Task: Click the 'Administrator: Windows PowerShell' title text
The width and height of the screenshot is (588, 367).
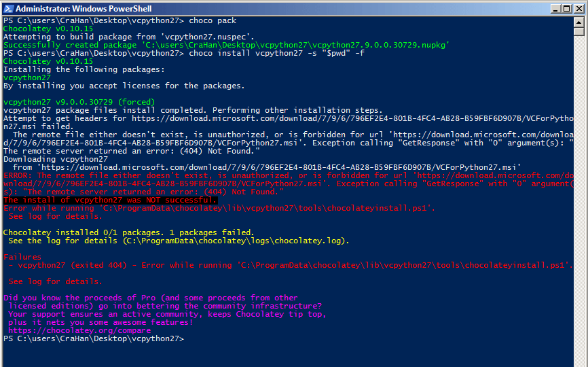Action: pos(84,8)
